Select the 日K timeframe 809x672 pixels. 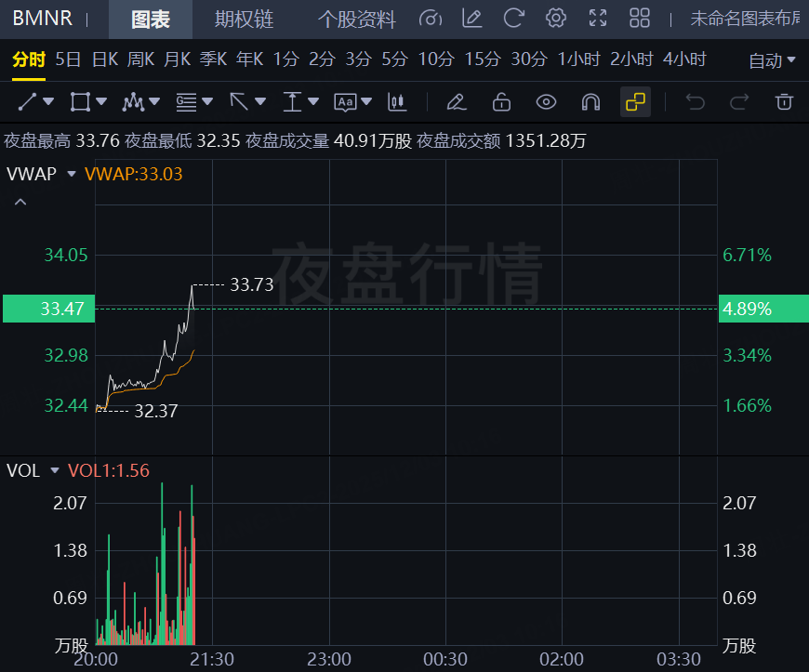click(105, 59)
